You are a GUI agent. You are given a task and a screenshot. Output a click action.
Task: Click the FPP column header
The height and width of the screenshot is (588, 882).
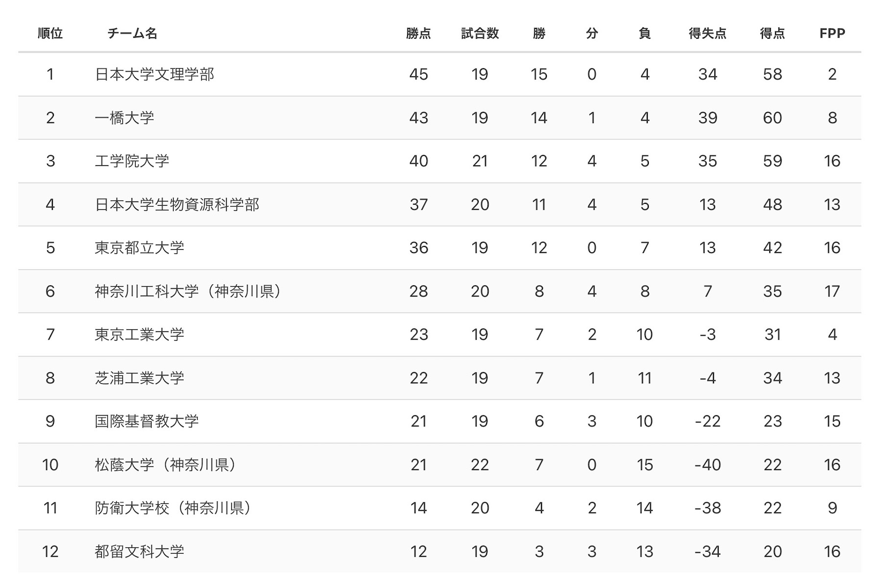pos(832,33)
